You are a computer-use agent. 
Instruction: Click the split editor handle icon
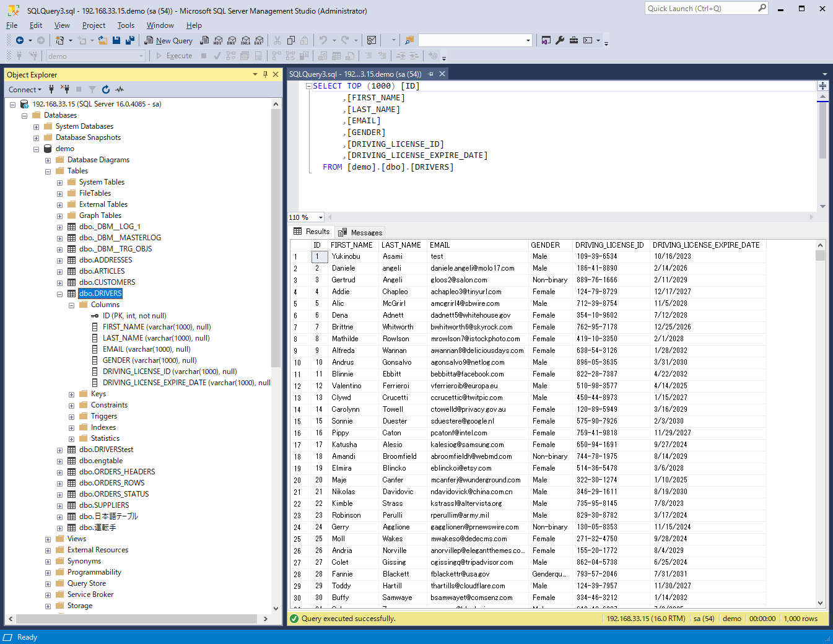[x=822, y=86]
